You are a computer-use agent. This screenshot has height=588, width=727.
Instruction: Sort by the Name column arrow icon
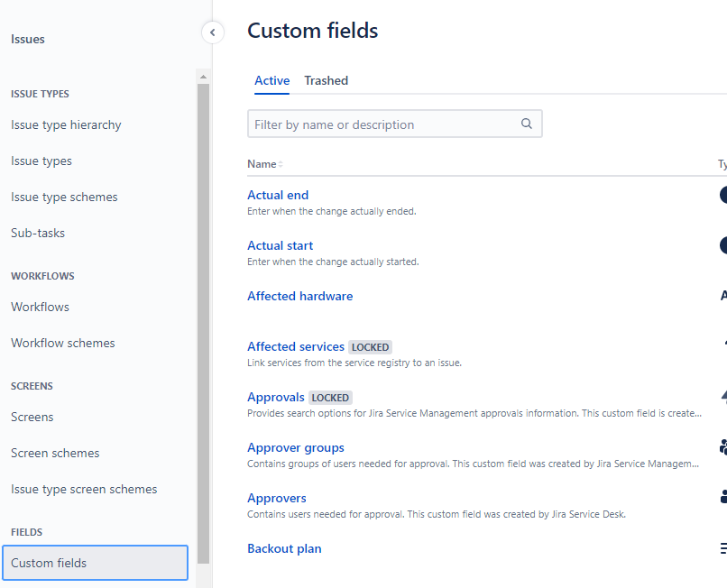point(280,164)
